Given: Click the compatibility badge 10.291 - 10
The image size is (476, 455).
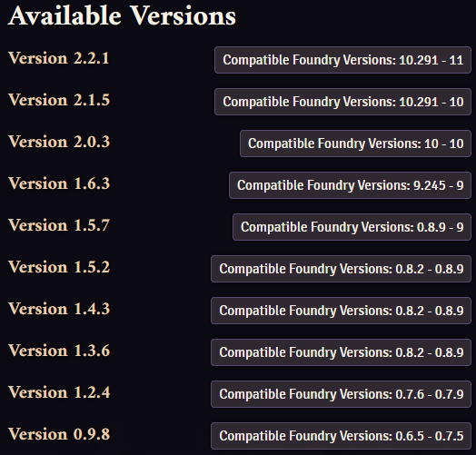Looking at the screenshot, I should click(342, 102).
